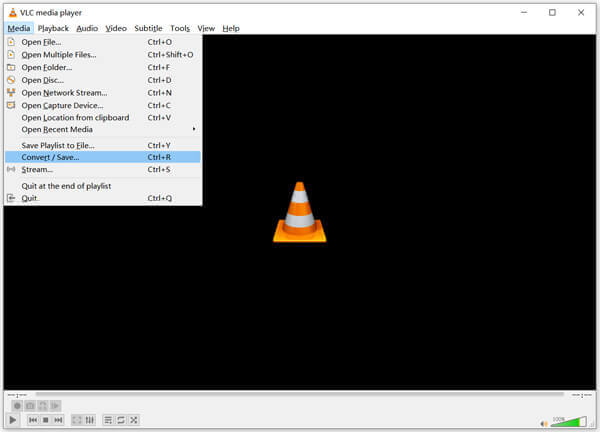Click the remaining time label at right

(x=581, y=395)
